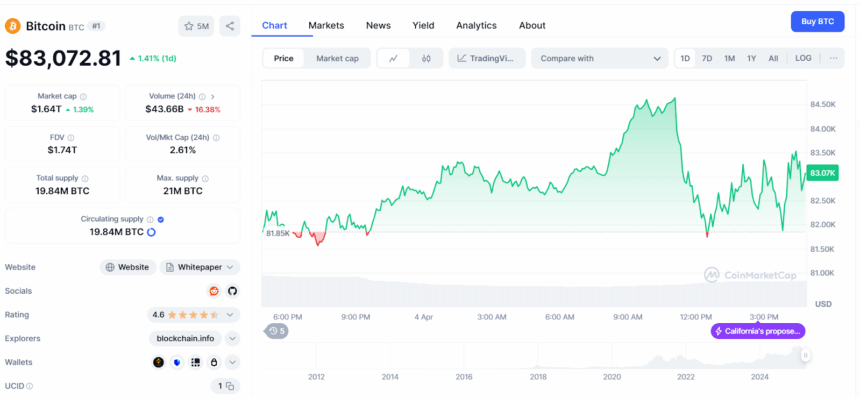Click the Bitcoin logo icon
This screenshot has width=860, height=398.
pos(13,26)
